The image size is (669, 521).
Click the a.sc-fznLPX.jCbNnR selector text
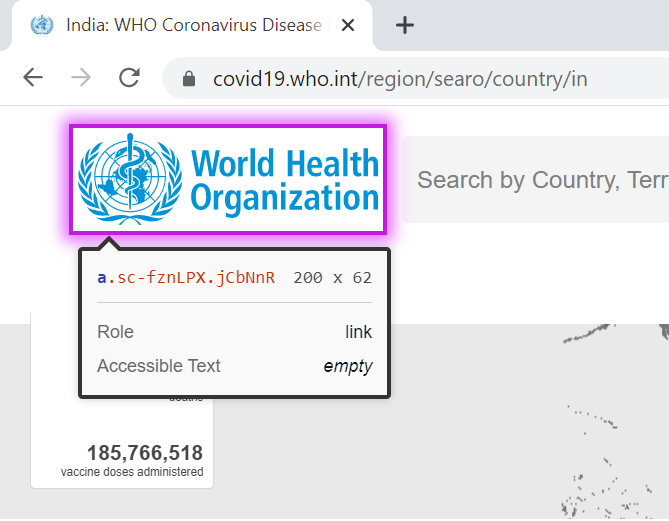(186, 278)
